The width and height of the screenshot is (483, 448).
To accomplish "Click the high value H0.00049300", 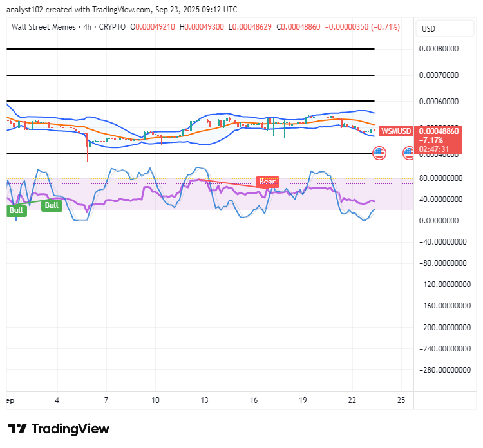I will (202, 27).
